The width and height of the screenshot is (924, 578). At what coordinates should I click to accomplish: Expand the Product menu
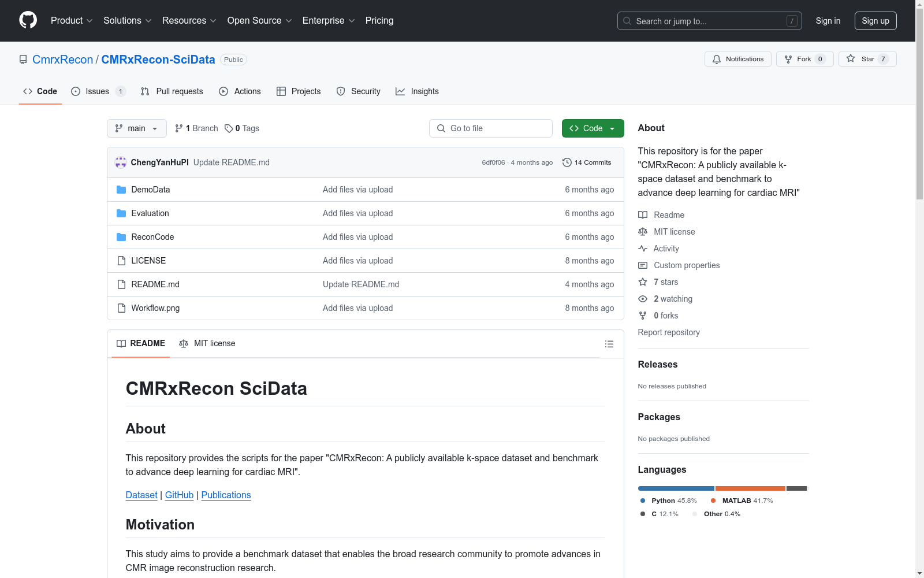tap(72, 20)
